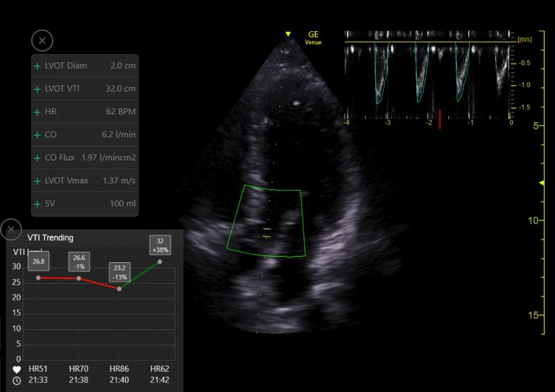This screenshot has width=555, height=392.
Task: Expand the LVOT VTI plus icon
Action: pyautogui.click(x=37, y=90)
